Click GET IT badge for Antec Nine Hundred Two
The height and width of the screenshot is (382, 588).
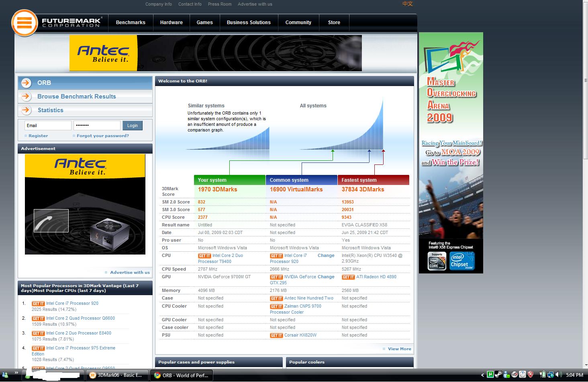[276, 298]
